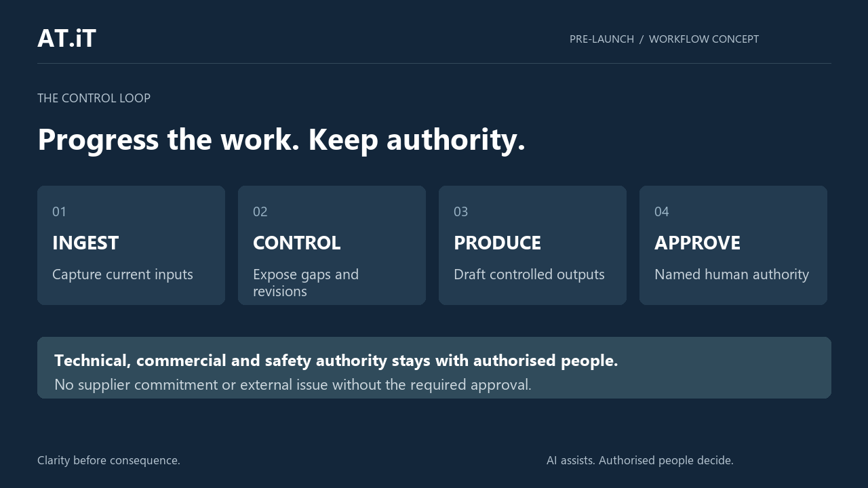
Task: Select the WORKFLOW CONCEPT header label
Action: 704,39
